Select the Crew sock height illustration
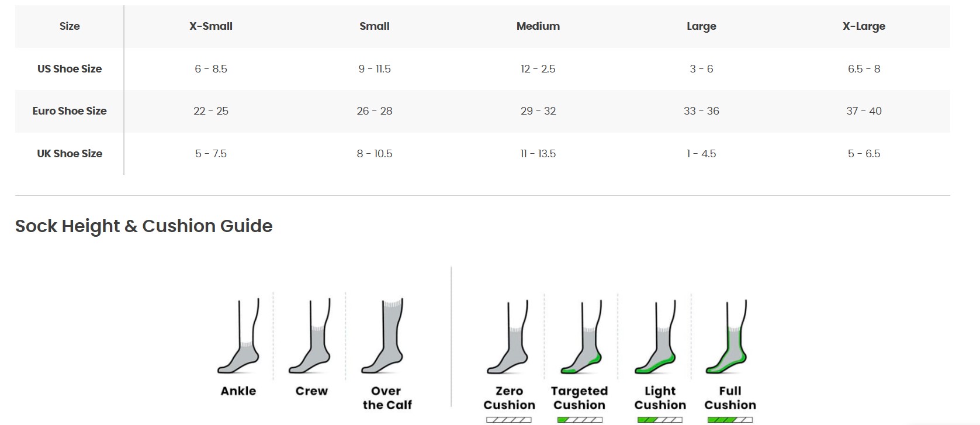The width and height of the screenshot is (980, 425). click(310, 337)
